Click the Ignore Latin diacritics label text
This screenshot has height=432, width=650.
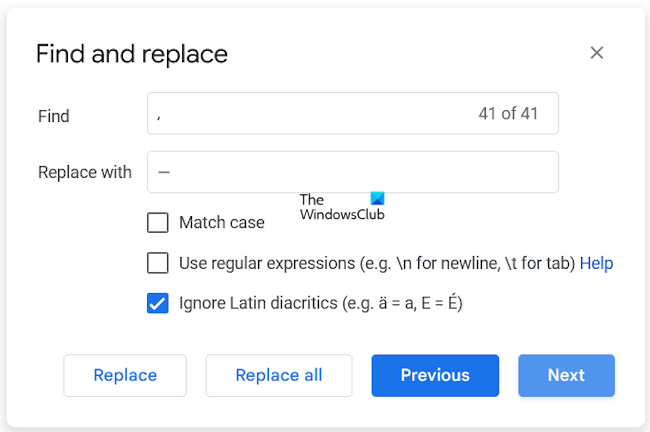320,303
